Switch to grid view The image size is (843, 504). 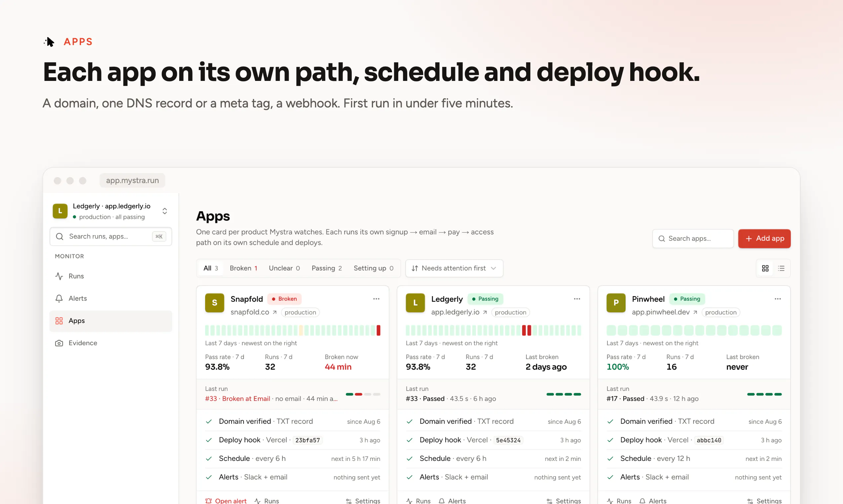765,268
